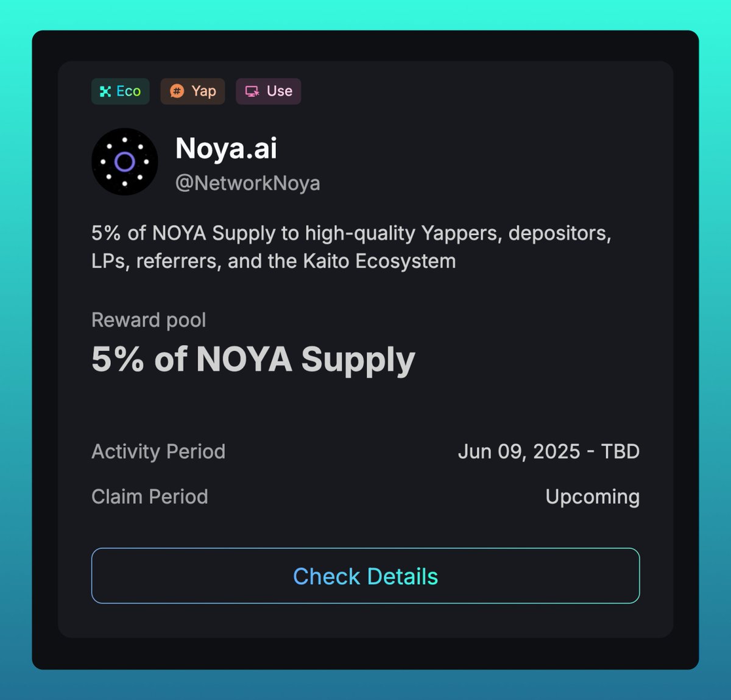Image resolution: width=731 pixels, height=700 pixels.
Task: Click the orange Yap hashtag icon
Action: tap(177, 91)
